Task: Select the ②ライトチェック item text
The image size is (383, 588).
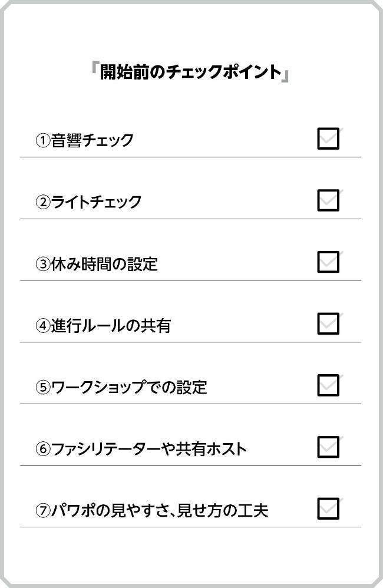Action: tap(88, 201)
